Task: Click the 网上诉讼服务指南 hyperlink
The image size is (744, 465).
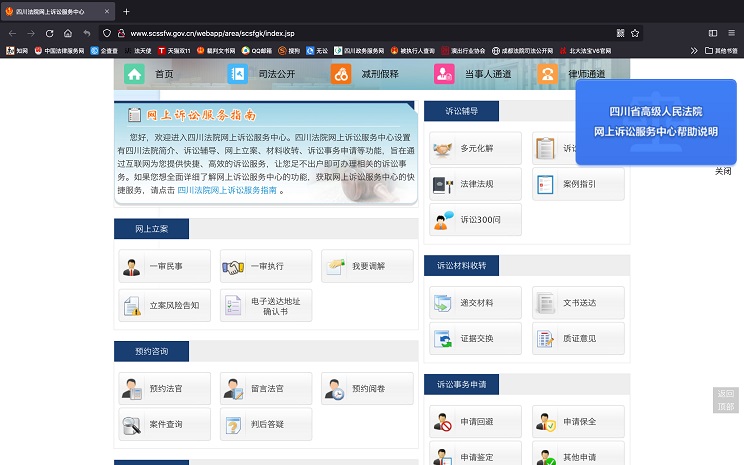Action: (227, 189)
